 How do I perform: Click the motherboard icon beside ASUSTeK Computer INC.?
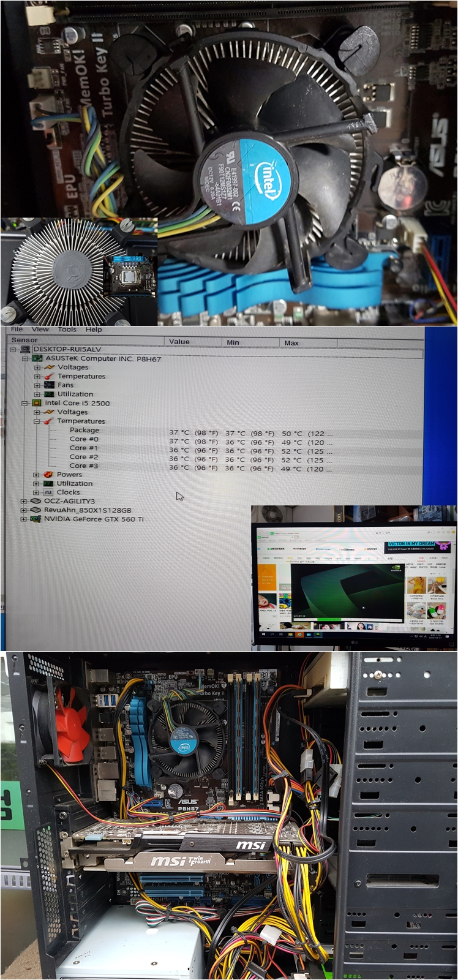(37, 358)
